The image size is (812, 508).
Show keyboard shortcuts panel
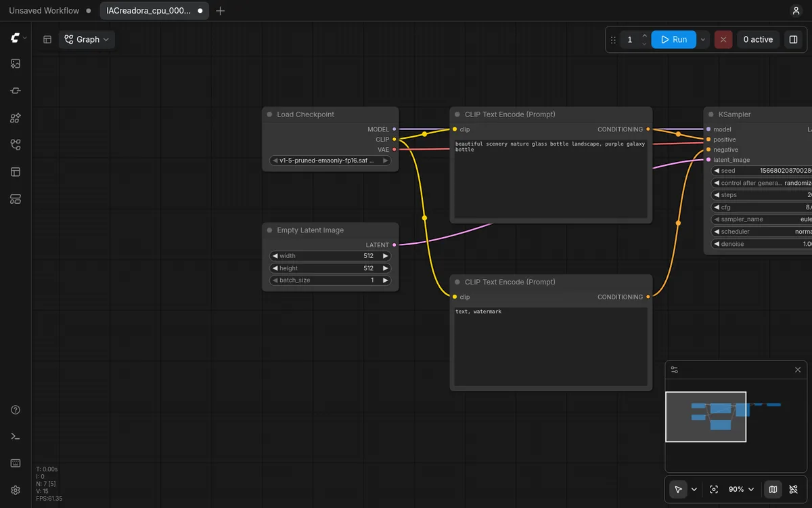tap(16, 463)
